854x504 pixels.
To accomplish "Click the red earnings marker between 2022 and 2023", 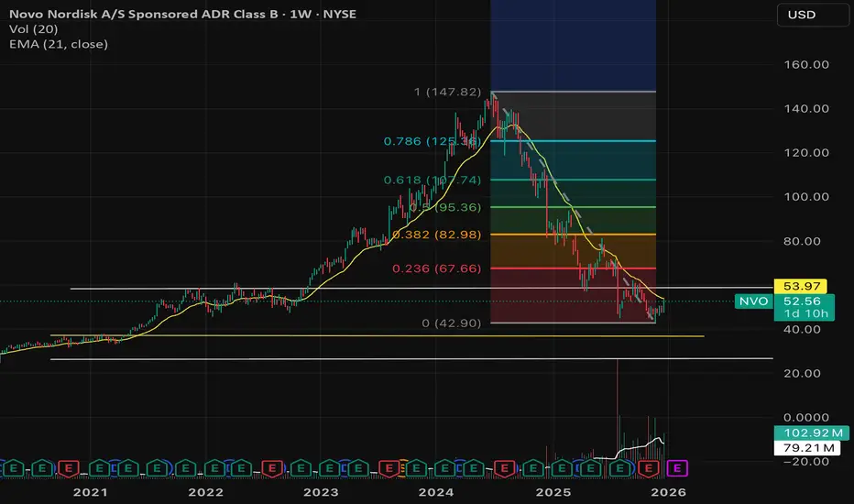I will pyautogui.click(x=272, y=468).
